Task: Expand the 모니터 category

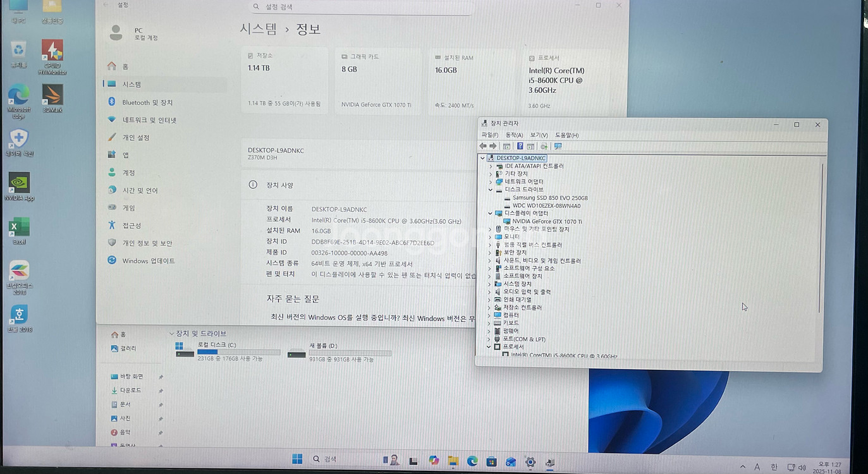Action: click(x=491, y=236)
